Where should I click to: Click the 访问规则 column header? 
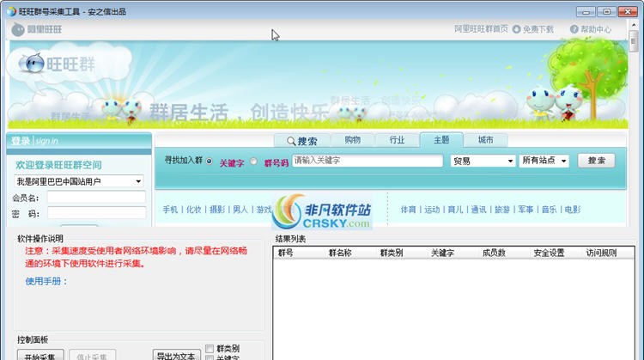click(601, 253)
